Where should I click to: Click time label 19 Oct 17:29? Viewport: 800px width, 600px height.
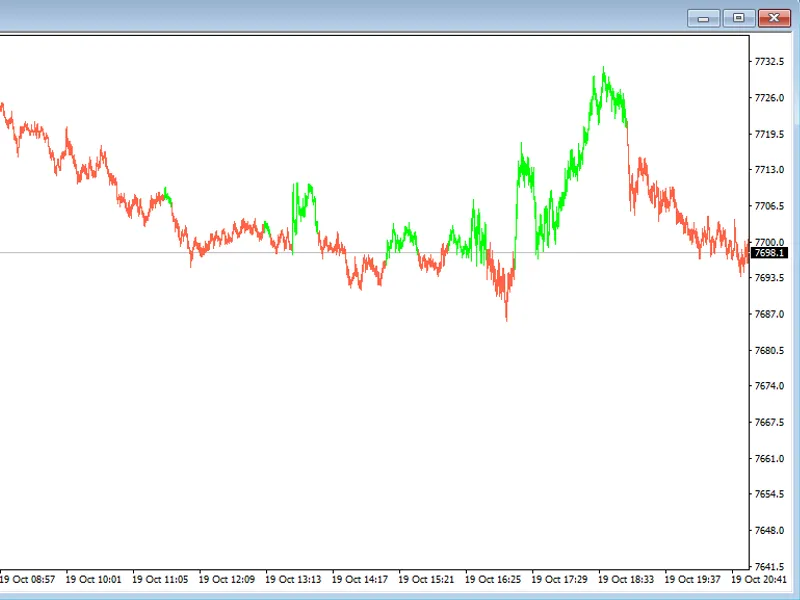coord(559,580)
